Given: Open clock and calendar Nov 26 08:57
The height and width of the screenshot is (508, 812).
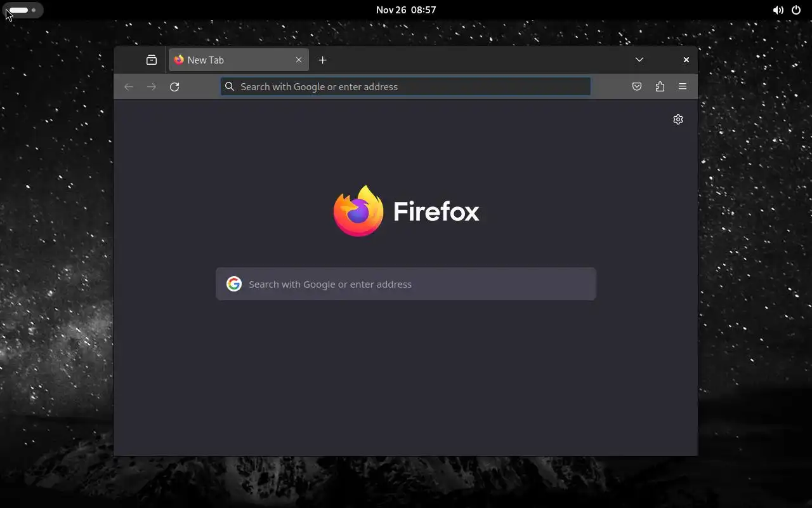Looking at the screenshot, I should tap(406, 10).
